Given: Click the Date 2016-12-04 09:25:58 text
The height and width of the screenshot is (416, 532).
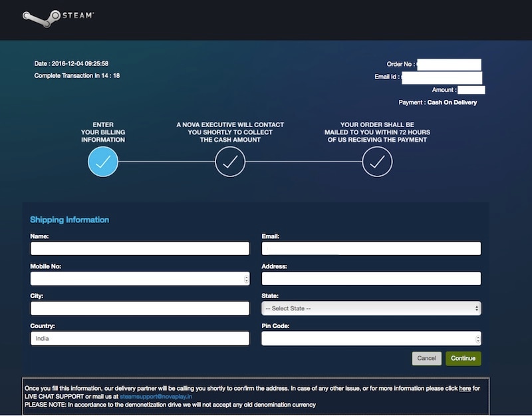Looking at the screenshot, I should pos(71,63).
